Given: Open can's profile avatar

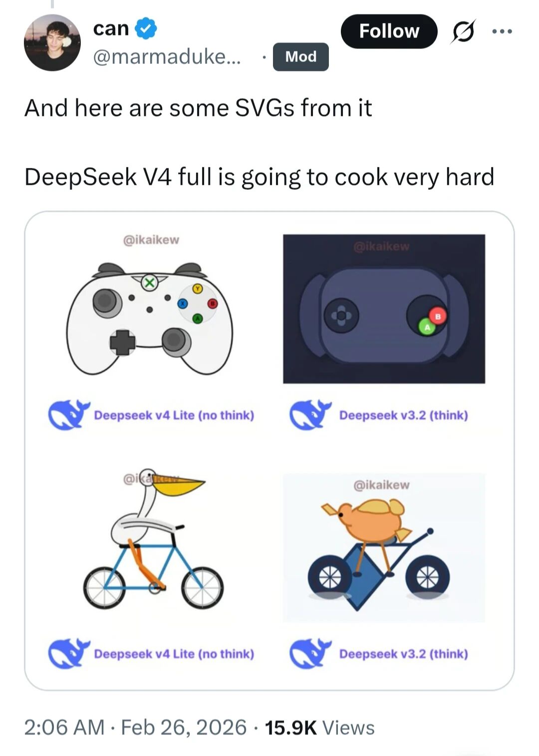Looking at the screenshot, I should point(52,43).
